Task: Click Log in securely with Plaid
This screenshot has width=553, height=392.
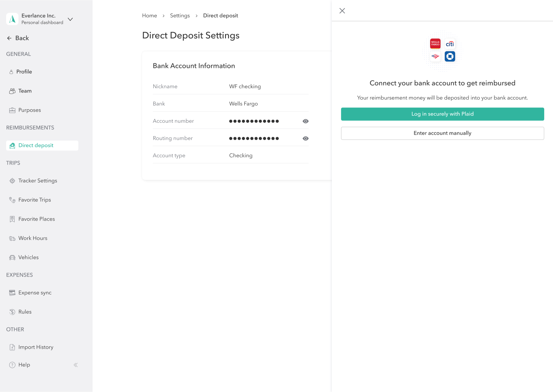Action: click(442, 114)
